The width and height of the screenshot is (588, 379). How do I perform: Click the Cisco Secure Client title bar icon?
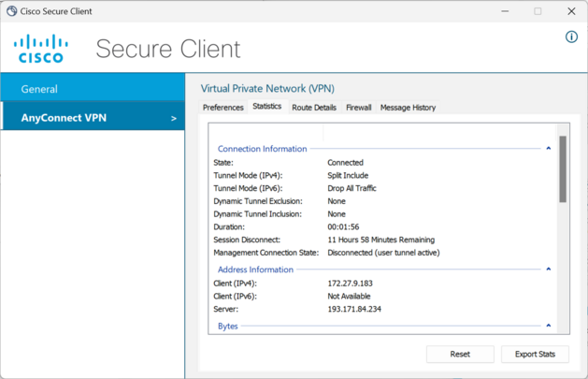pos(11,11)
